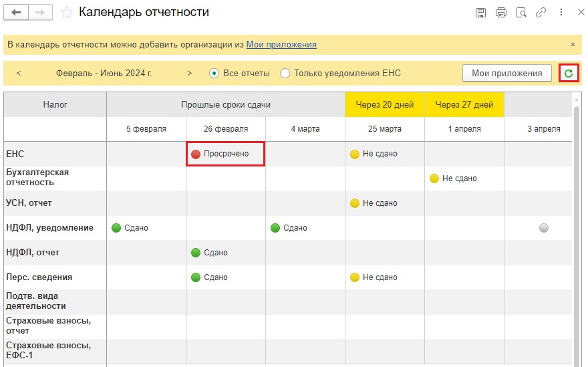
Task: Refresh the calendar with green arrow icon
Action: (569, 73)
